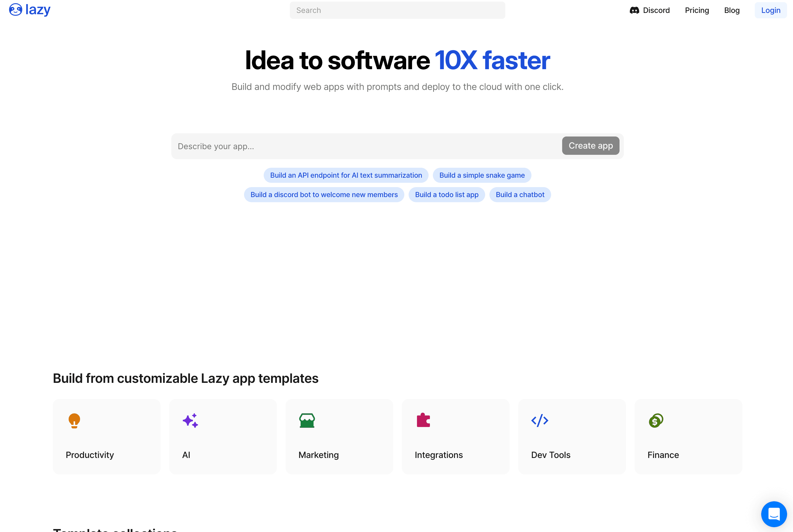Click the AI sparkles icon
The width and height of the screenshot is (793, 532).
190,421
